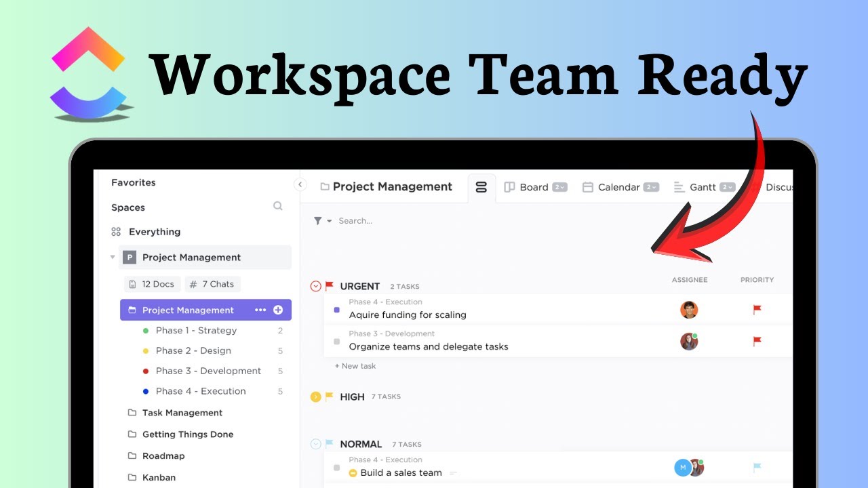Image resolution: width=868 pixels, height=488 pixels.
Task: Collapse the NORMAL task group
Action: click(315, 444)
